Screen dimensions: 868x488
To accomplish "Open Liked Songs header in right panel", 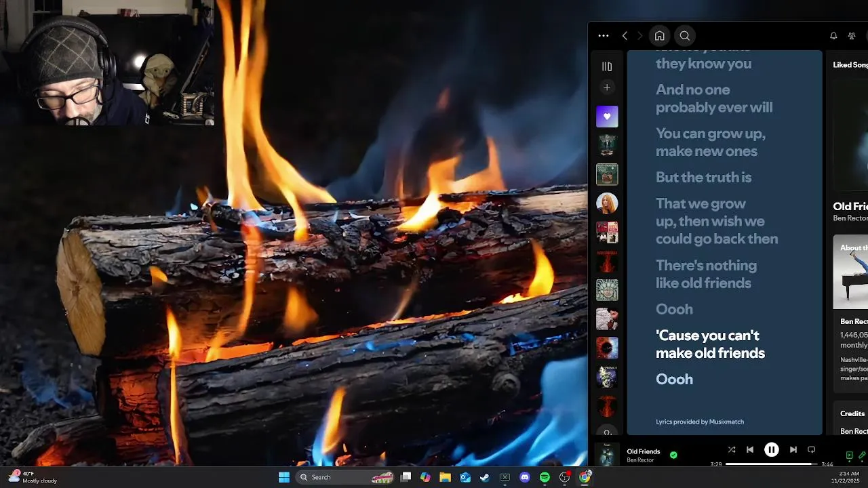I will coord(850,65).
